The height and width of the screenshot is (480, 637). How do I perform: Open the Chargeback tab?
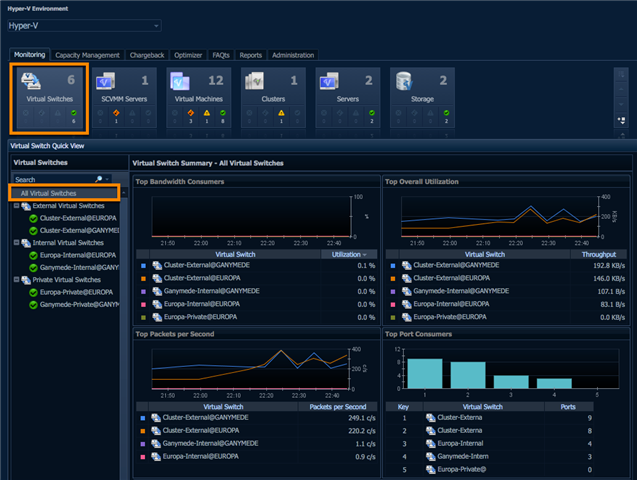pyautogui.click(x=147, y=55)
